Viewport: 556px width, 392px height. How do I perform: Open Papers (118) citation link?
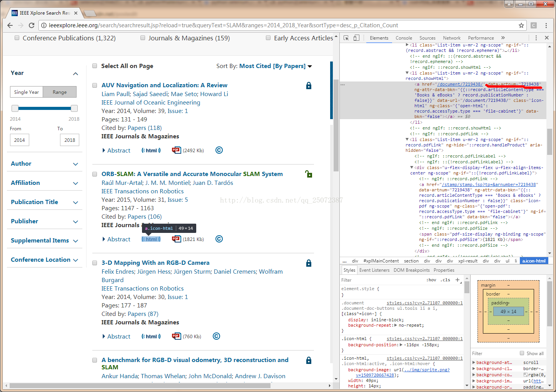click(x=145, y=128)
